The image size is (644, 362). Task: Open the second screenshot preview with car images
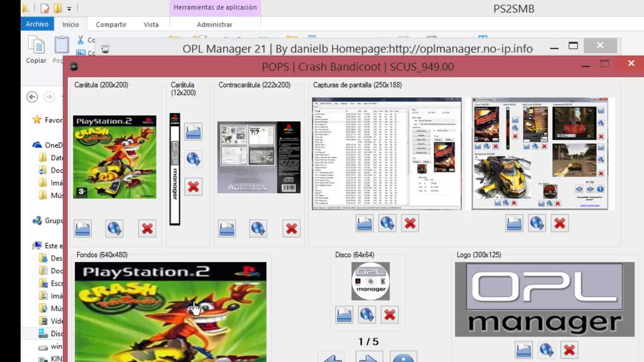tap(540, 153)
